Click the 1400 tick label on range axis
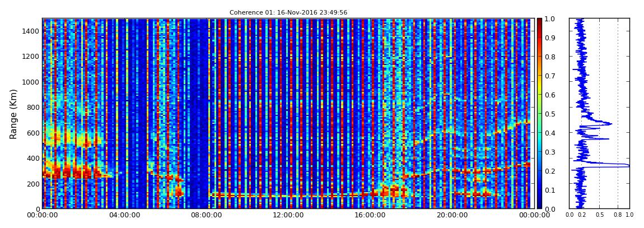Viewport: 644px width, 228px height. 31,31
